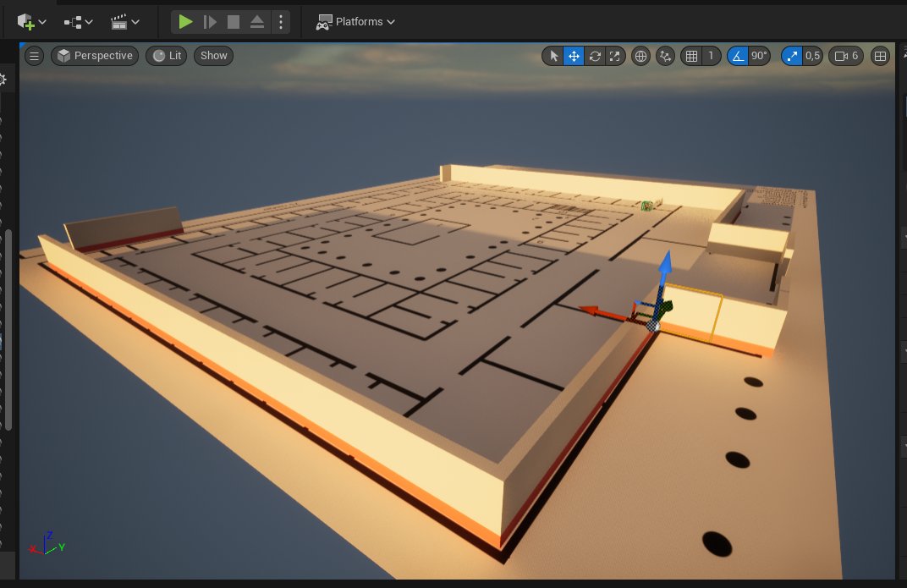Image resolution: width=907 pixels, height=588 pixels.
Task: Activate the Scale tool in the viewport toolbar
Action: 615,56
